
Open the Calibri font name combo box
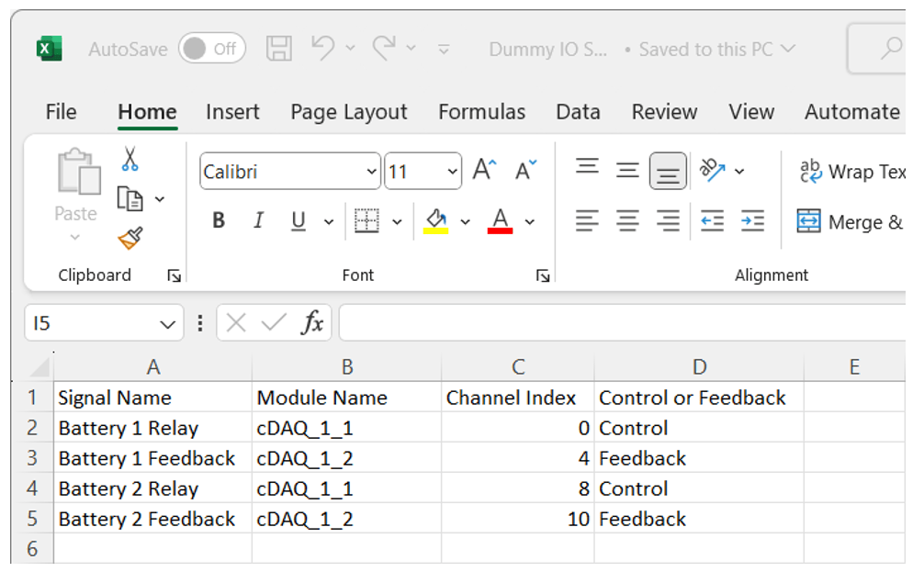pyautogui.click(x=290, y=172)
